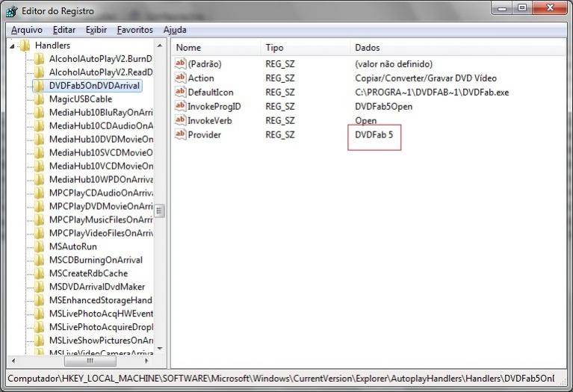This screenshot has width=573, height=392.
Task: Click the 'DVDFab 5' data cell
Action: (374, 135)
